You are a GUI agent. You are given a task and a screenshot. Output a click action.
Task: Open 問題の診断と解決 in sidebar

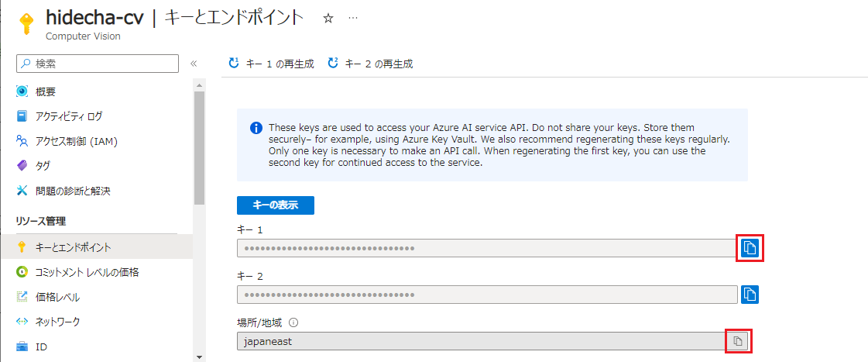pyautogui.click(x=73, y=191)
